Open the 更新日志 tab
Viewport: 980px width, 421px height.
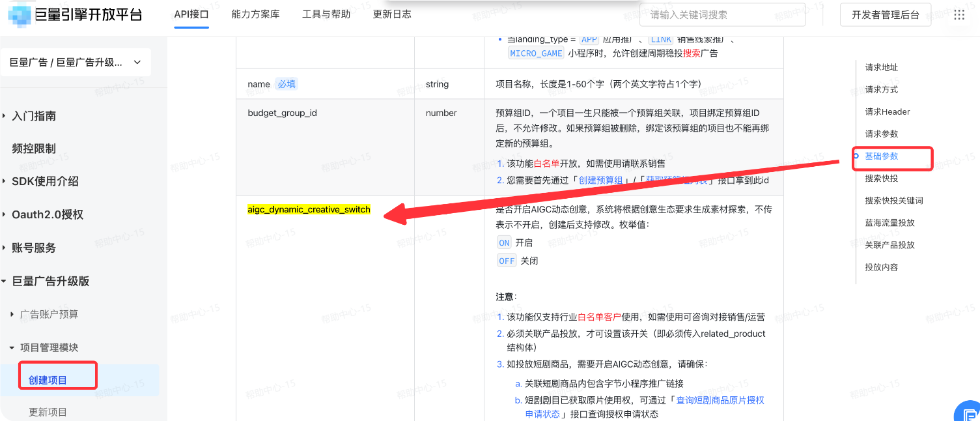point(392,14)
